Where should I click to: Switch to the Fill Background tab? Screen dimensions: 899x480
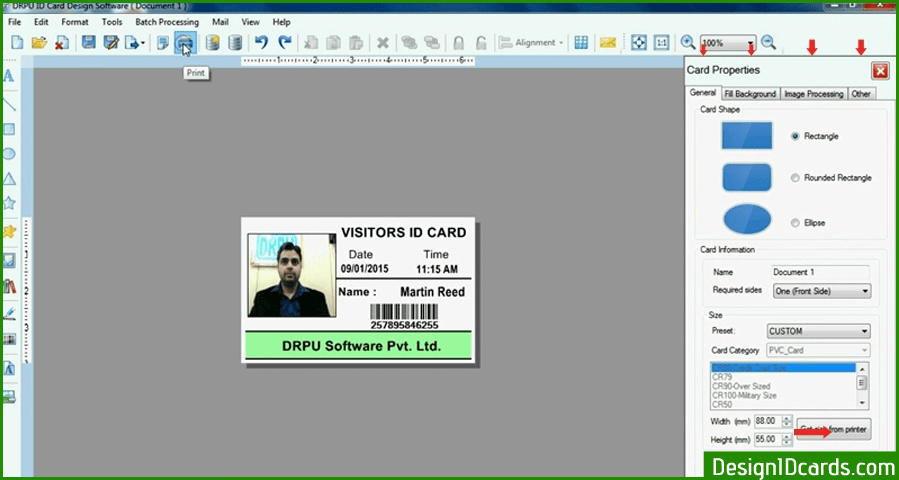(x=750, y=94)
